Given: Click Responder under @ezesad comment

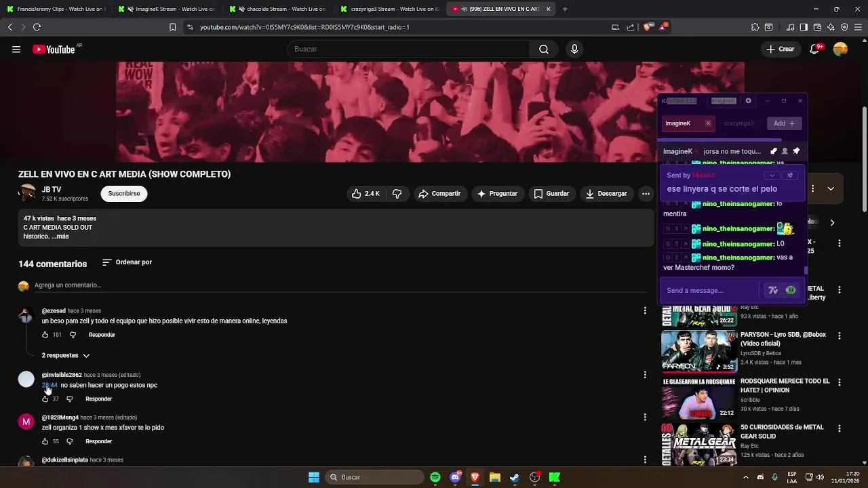Looking at the screenshot, I should pos(102,335).
